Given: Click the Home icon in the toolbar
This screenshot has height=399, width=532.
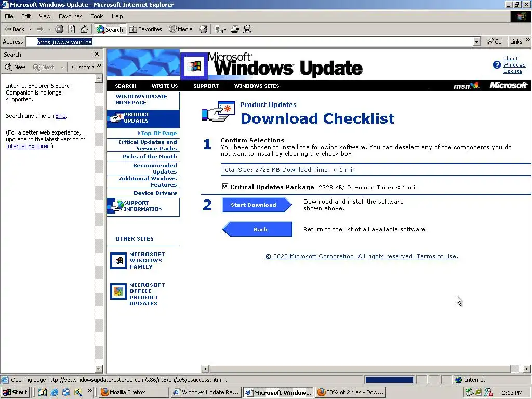Looking at the screenshot, I should (x=84, y=29).
